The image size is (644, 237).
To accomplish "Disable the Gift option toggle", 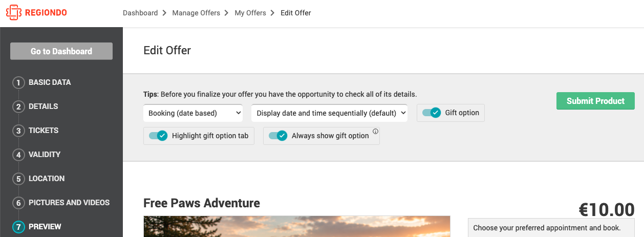I will click(432, 113).
